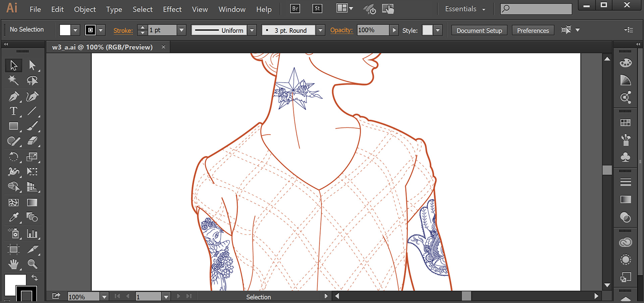The height and width of the screenshot is (303, 644).
Task: Open the Stroke panel link
Action: click(x=123, y=31)
